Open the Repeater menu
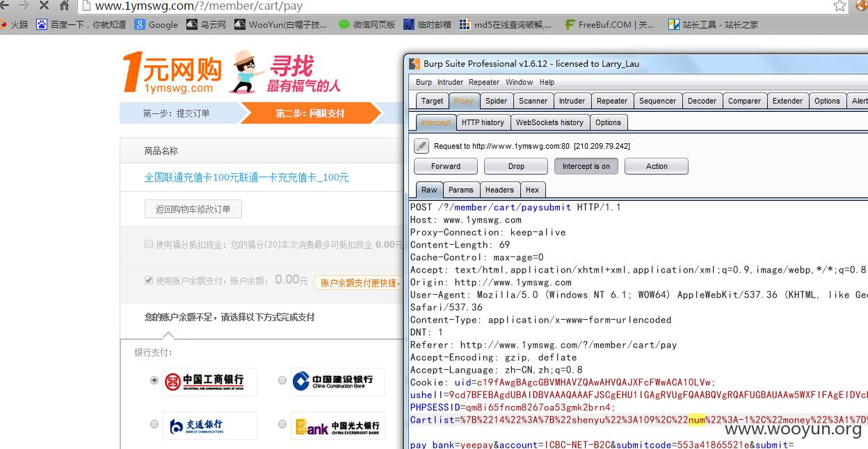The height and width of the screenshot is (449, 868). (484, 82)
